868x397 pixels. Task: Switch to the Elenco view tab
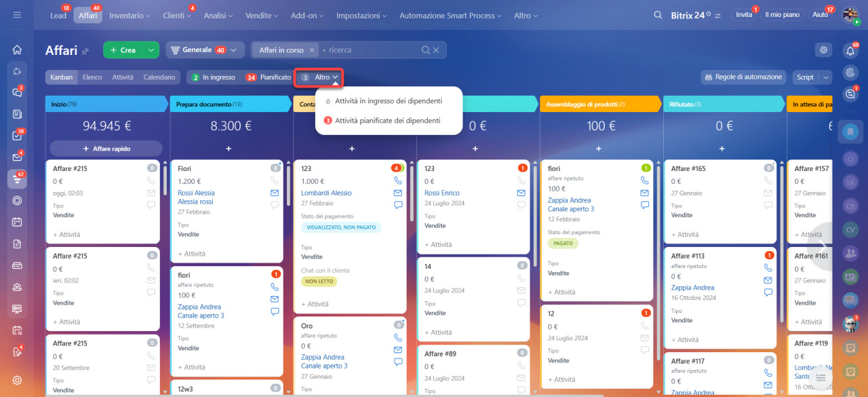92,77
